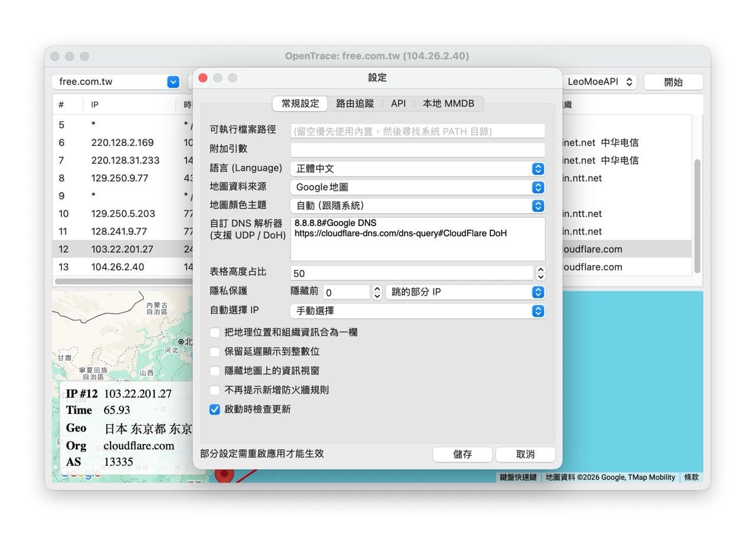Increment 表格高度占比 using the stepper

(540, 269)
